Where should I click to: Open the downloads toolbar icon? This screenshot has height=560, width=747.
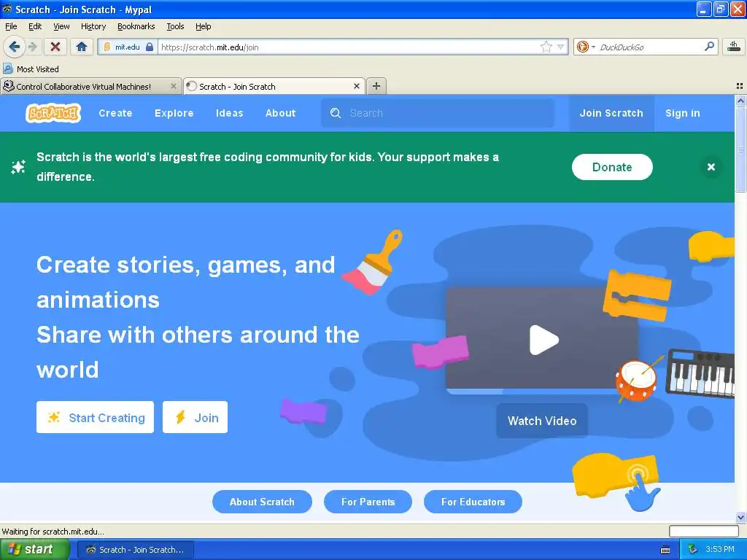733,47
